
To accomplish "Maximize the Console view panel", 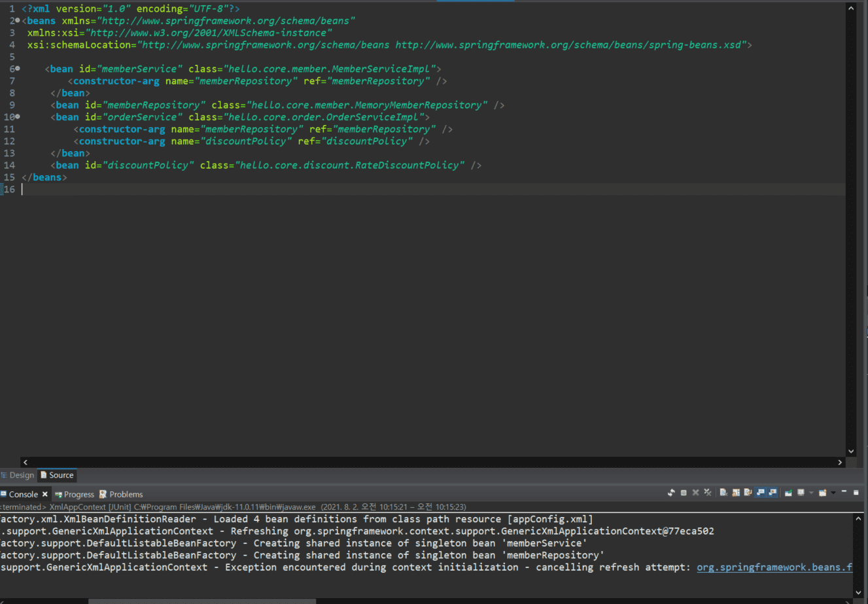I will coord(856,492).
